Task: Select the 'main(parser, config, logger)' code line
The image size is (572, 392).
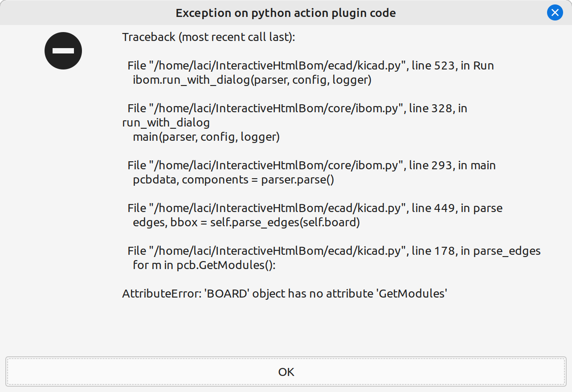Action: (x=206, y=137)
